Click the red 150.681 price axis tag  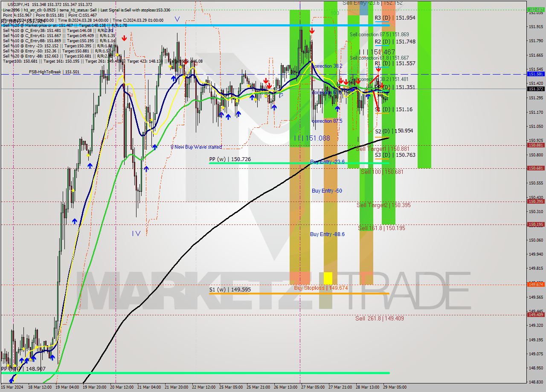click(536, 168)
